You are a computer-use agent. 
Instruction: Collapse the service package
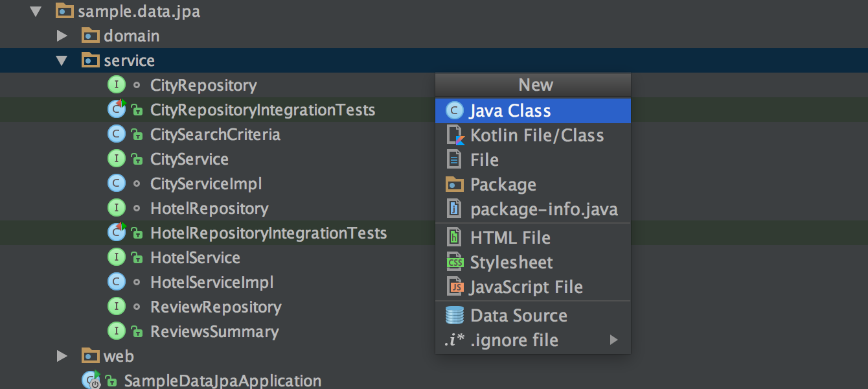click(62, 60)
